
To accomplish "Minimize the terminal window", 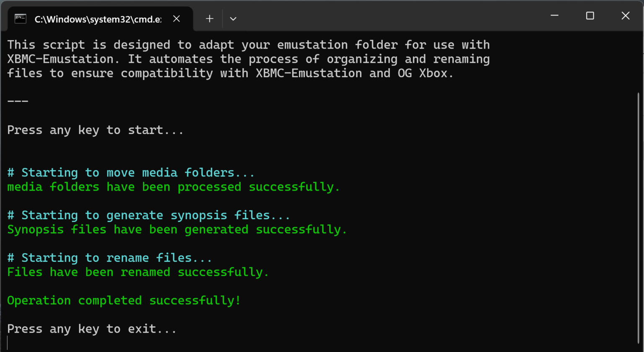I will click(554, 16).
